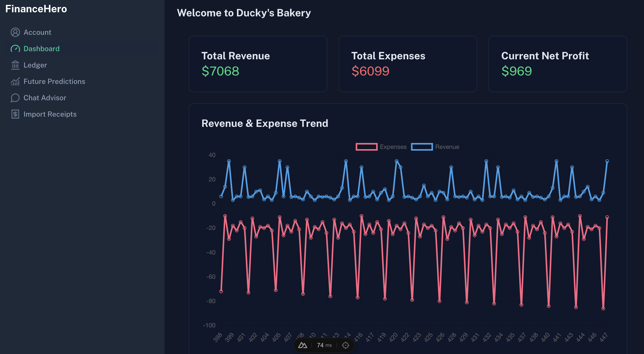Click the Future Predictions chart icon

(x=15, y=81)
